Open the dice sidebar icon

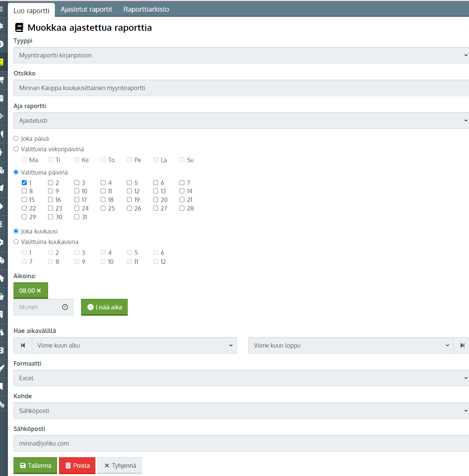click(x=2, y=170)
